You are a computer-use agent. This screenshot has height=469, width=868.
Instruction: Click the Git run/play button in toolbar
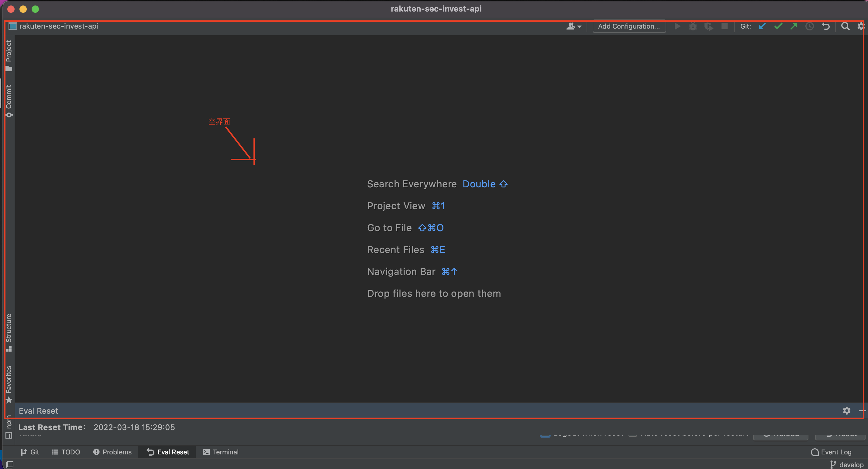pos(677,26)
